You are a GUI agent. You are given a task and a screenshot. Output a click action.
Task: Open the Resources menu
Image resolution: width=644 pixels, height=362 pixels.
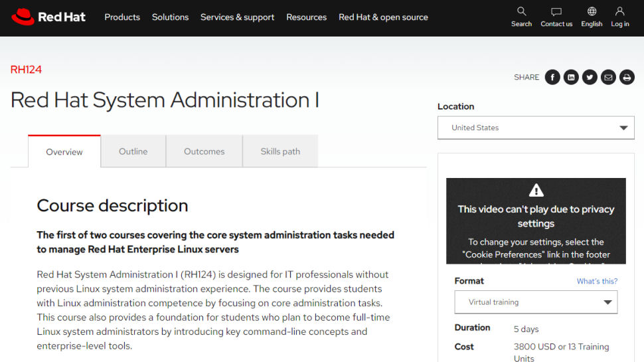coord(306,17)
